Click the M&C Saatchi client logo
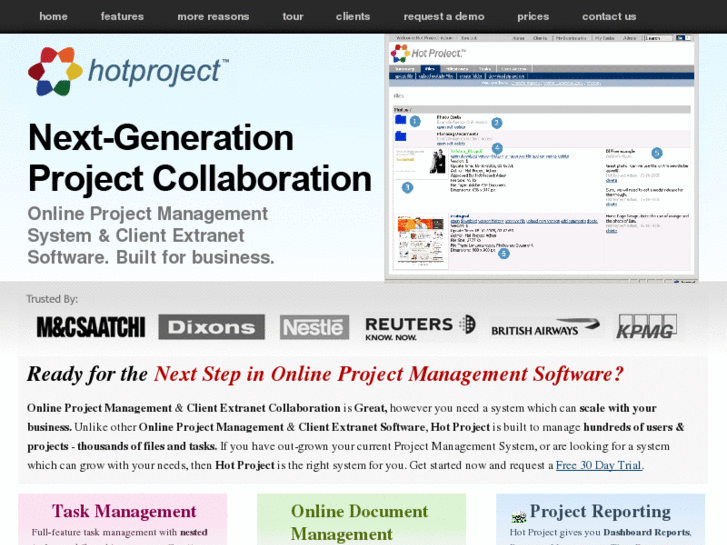The height and width of the screenshot is (545, 727). click(91, 327)
